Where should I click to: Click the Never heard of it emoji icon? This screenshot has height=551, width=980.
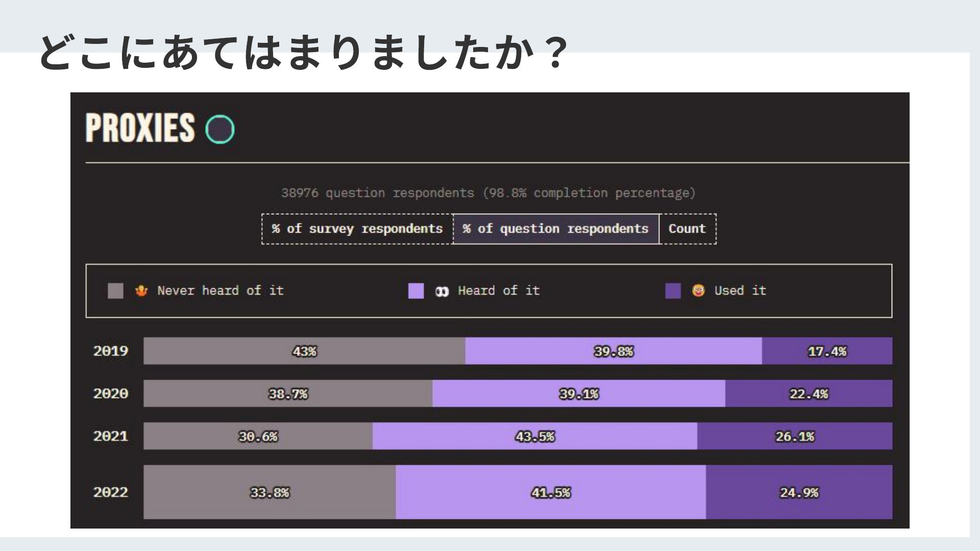tap(141, 291)
